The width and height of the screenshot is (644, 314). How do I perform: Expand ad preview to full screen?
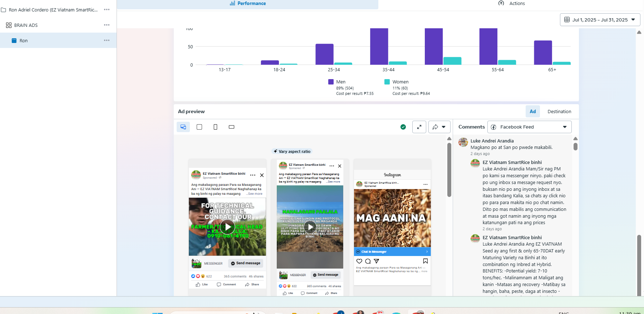[419, 127]
